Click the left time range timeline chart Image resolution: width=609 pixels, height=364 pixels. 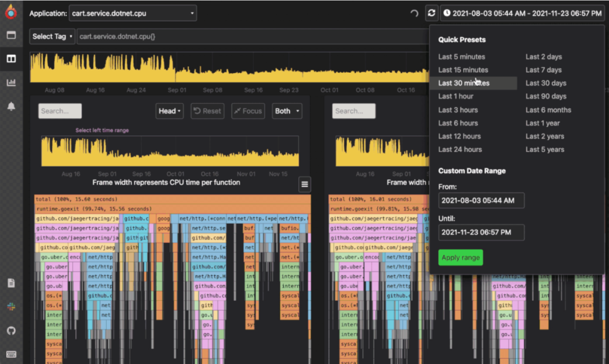coord(170,151)
